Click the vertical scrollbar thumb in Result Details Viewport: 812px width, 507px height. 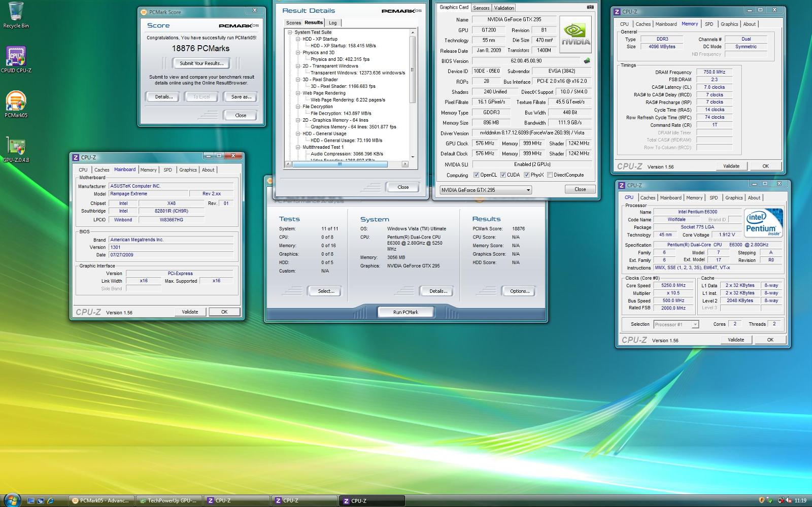pos(413,70)
